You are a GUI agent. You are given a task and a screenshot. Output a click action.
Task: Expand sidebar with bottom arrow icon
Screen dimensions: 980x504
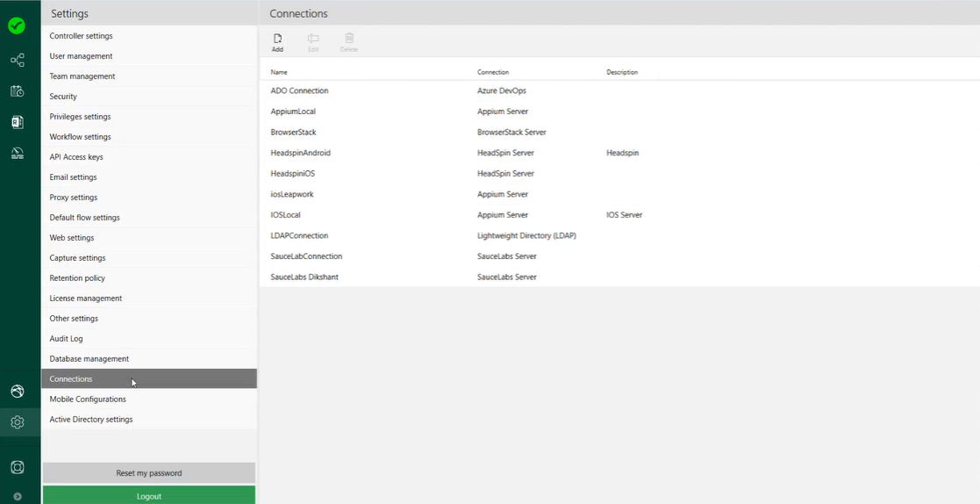pos(17,496)
